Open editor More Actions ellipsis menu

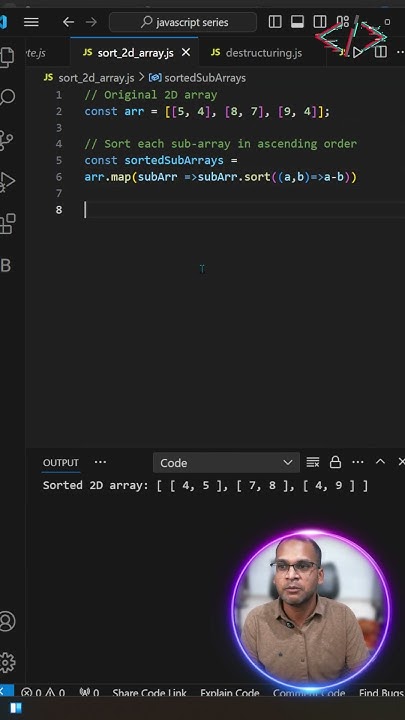point(400,52)
